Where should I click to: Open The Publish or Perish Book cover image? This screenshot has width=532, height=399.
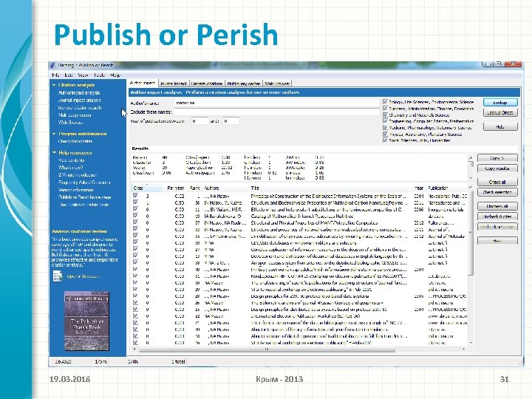(87, 321)
